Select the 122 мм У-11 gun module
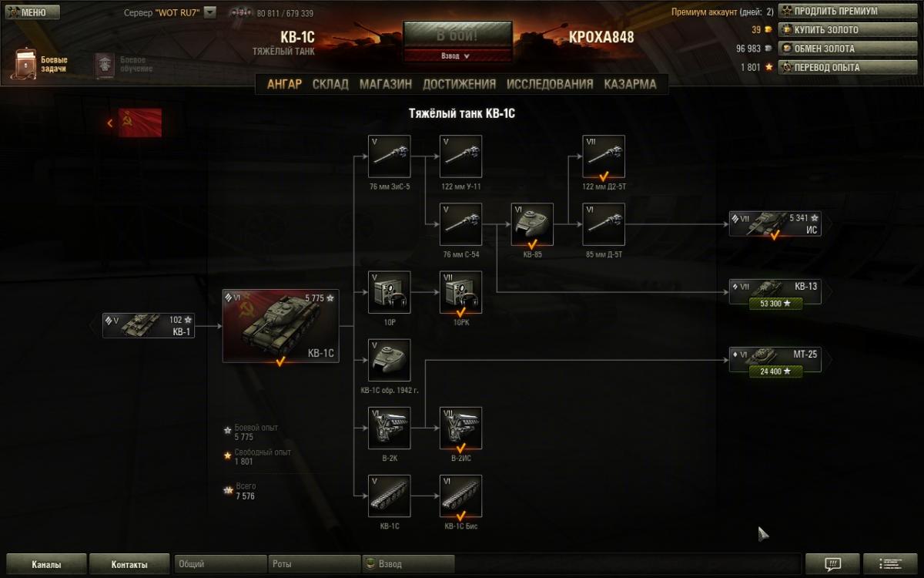The image size is (924, 578). point(460,156)
